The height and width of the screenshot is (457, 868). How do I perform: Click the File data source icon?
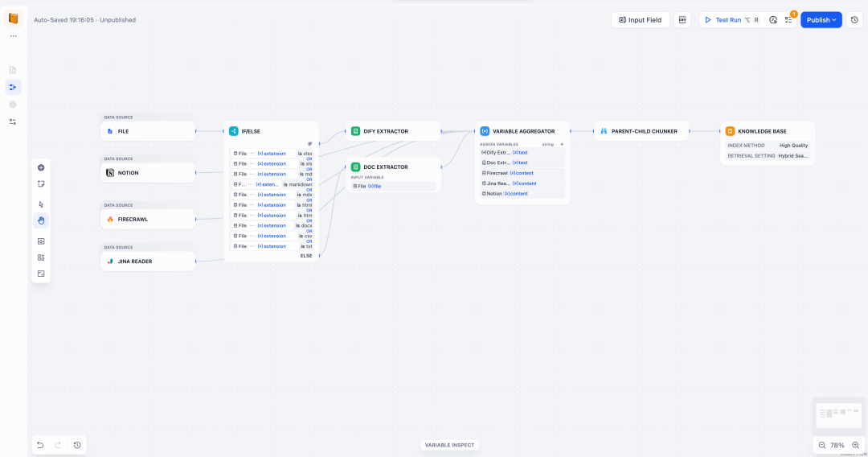tap(110, 131)
